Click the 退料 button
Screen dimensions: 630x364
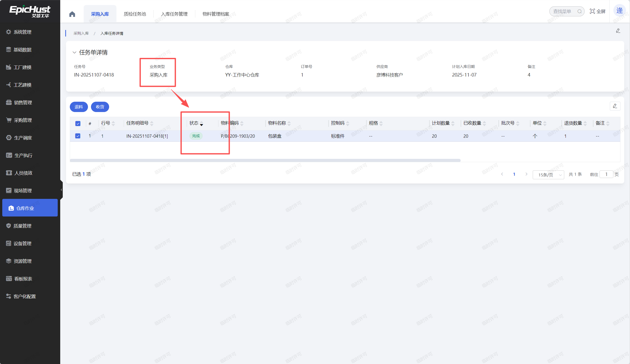pos(79,107)
